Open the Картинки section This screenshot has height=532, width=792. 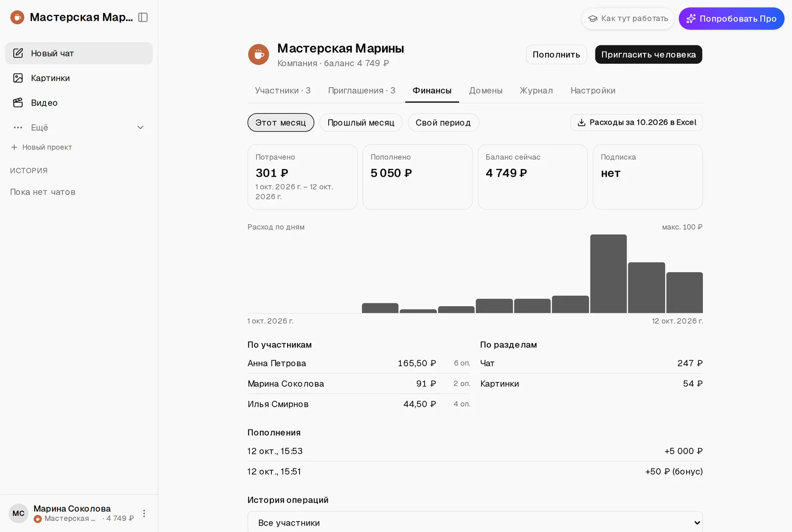point(79,78)
